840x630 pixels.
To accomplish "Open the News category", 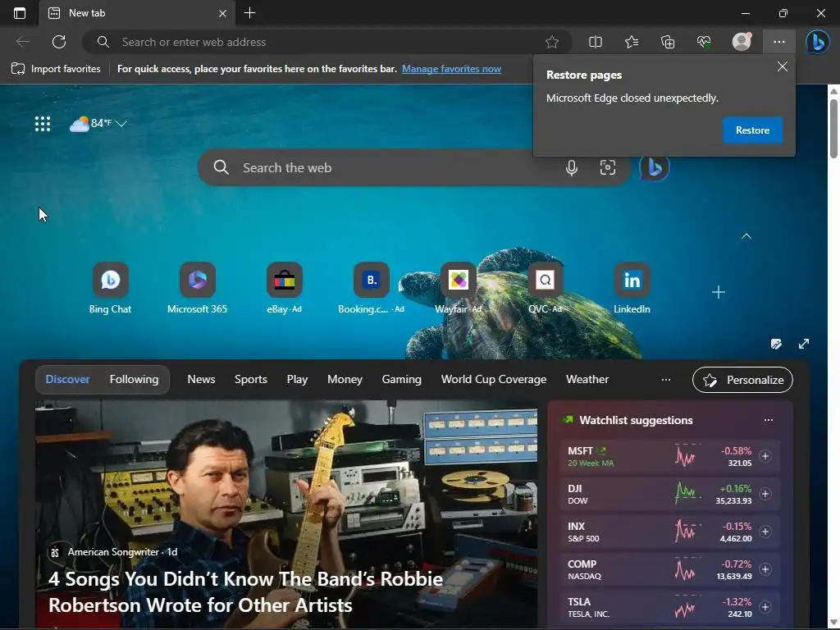I will click(x=202, y=379).
